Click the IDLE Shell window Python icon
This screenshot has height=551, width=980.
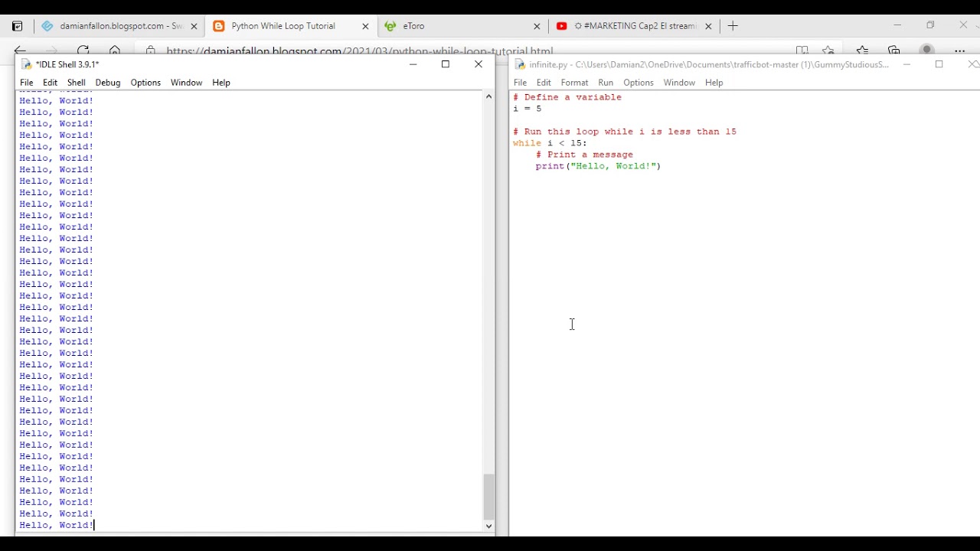coord(27,64)
